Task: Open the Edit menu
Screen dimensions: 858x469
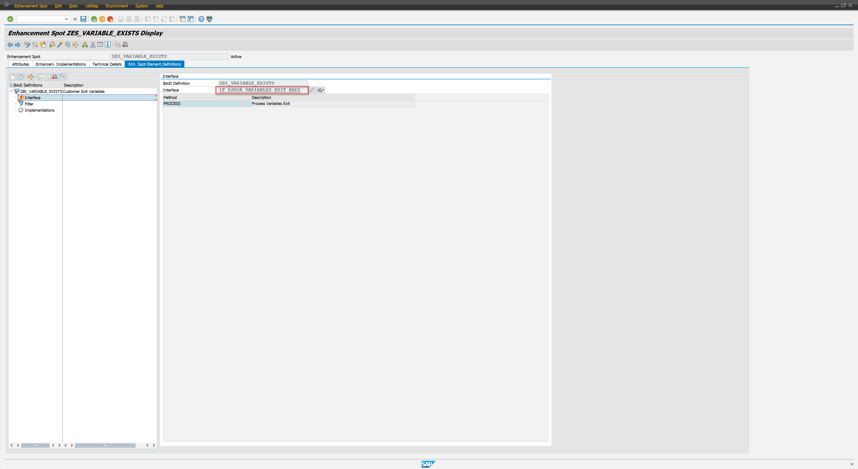Action: pos(58,5)
